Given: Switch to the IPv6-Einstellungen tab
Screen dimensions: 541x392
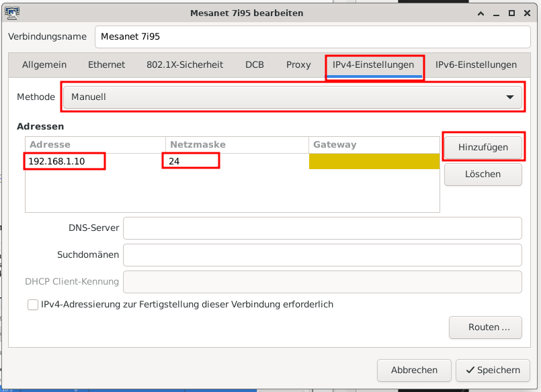Looking at the screenshot, I should pyautogui.click(x=476, y=64).
